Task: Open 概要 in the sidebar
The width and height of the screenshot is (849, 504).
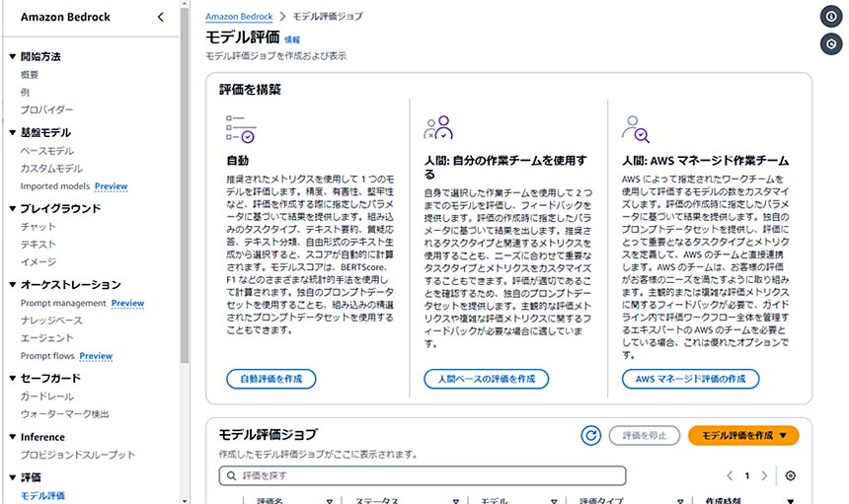Action: coord(30,75)
